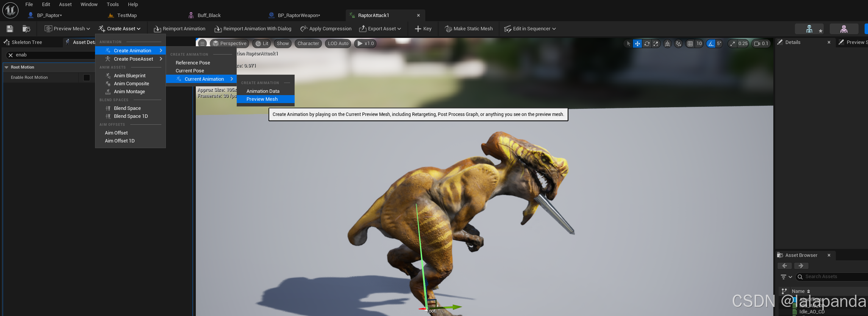The width and height of the screenshot is (868, 316).
Task: Toggle grid snapping on or off
Action: click(690, 44)
